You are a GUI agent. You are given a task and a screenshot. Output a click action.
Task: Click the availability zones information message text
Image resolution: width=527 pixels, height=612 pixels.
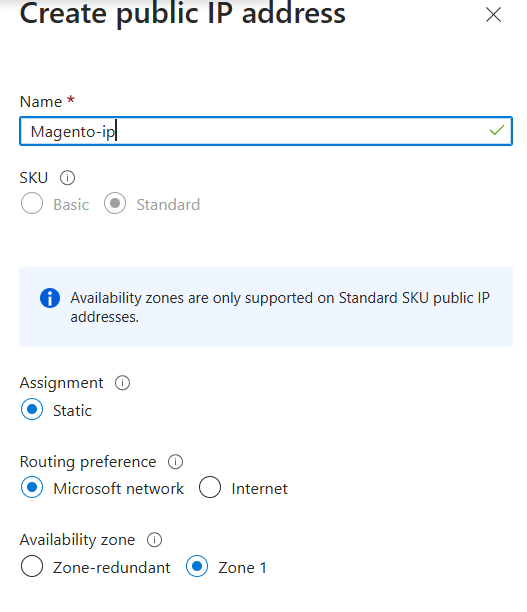(280, 308)
